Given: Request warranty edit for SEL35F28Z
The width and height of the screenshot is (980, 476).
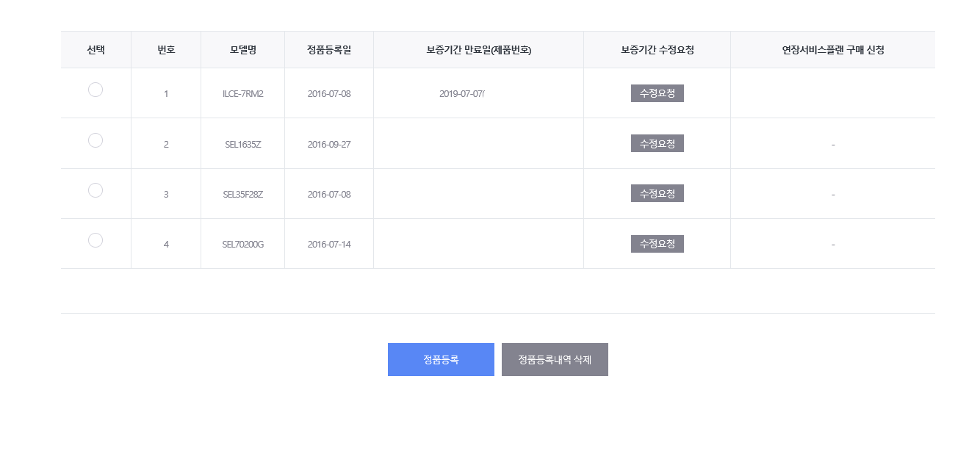Looking at the screenshot, I should pos(657,193).
